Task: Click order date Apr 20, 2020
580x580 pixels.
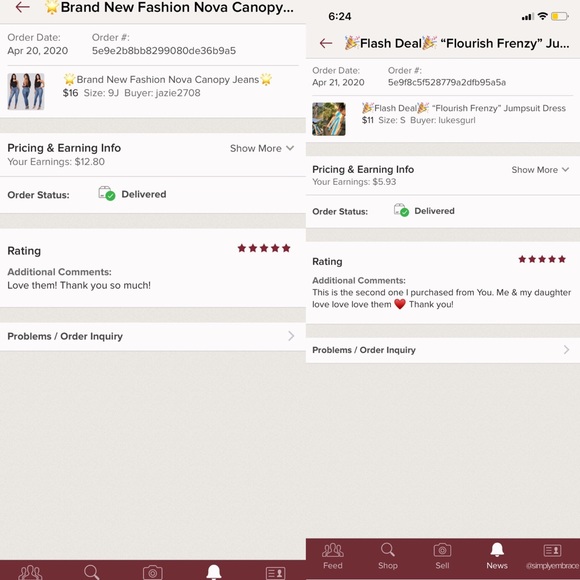Action: (38, 51)
